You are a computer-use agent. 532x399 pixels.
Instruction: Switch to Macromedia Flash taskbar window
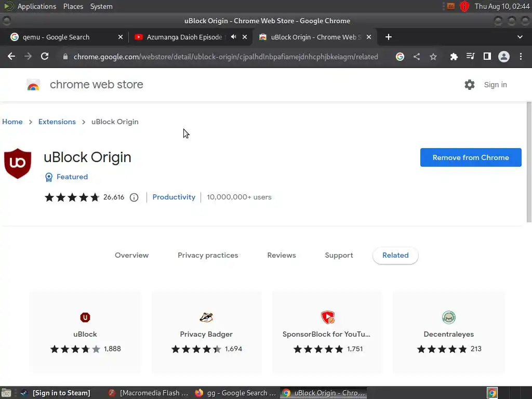click(148, 393)
